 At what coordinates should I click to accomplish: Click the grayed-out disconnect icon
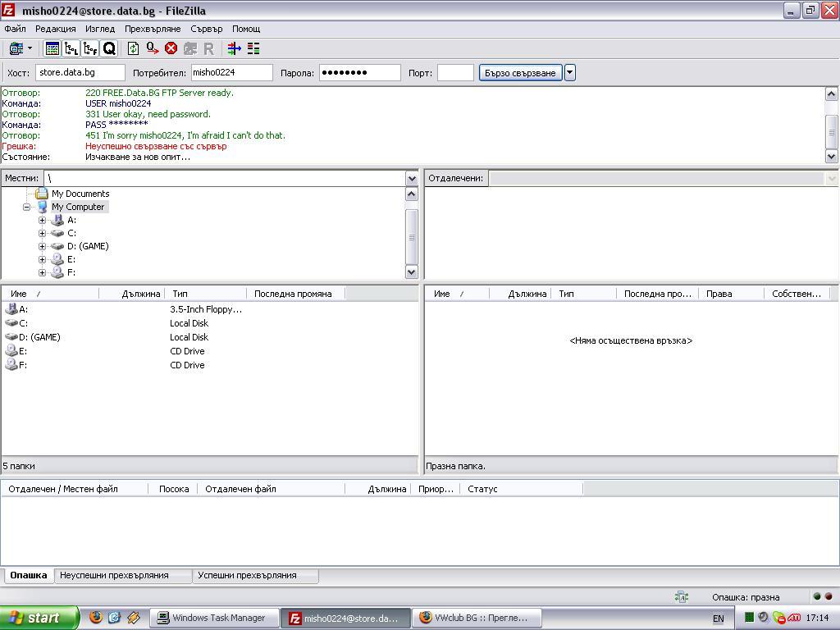coord(190,48)
